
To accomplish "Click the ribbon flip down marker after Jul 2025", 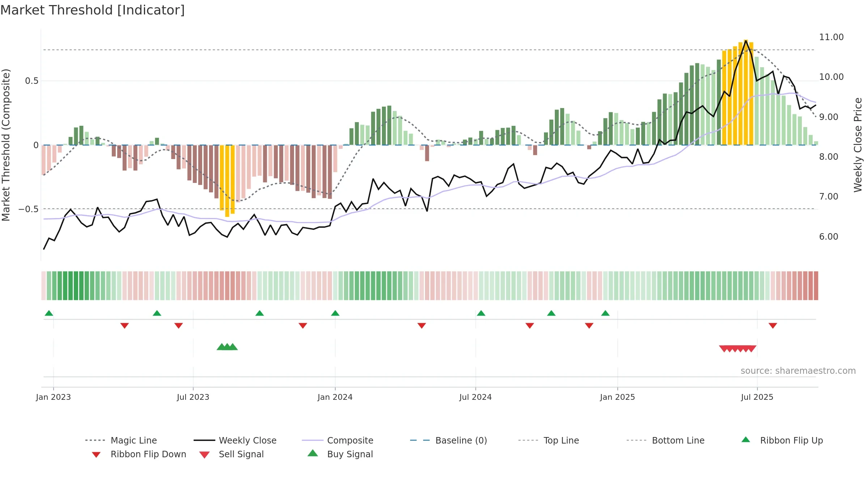I will [773, 326].
